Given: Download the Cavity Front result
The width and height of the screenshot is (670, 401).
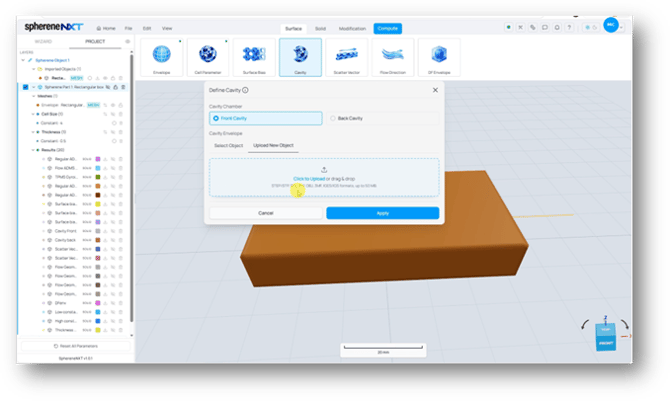Looking at the screenshot, I should coord(106,231).
